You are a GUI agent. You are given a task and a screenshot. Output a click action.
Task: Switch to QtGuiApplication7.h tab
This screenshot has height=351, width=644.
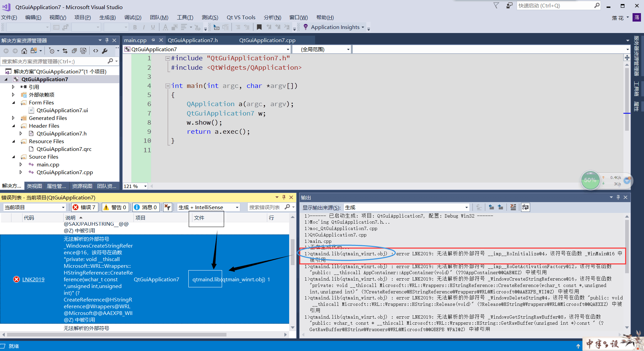click(193, 40)
